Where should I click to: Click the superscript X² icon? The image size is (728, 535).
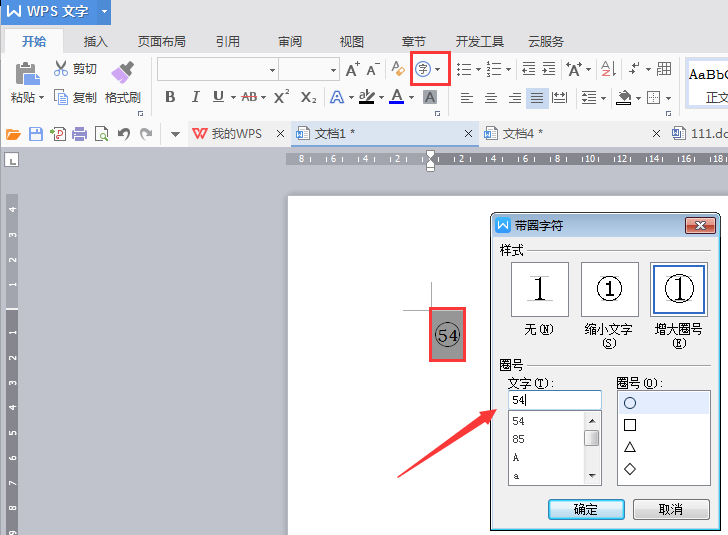[x=282, y=97]
